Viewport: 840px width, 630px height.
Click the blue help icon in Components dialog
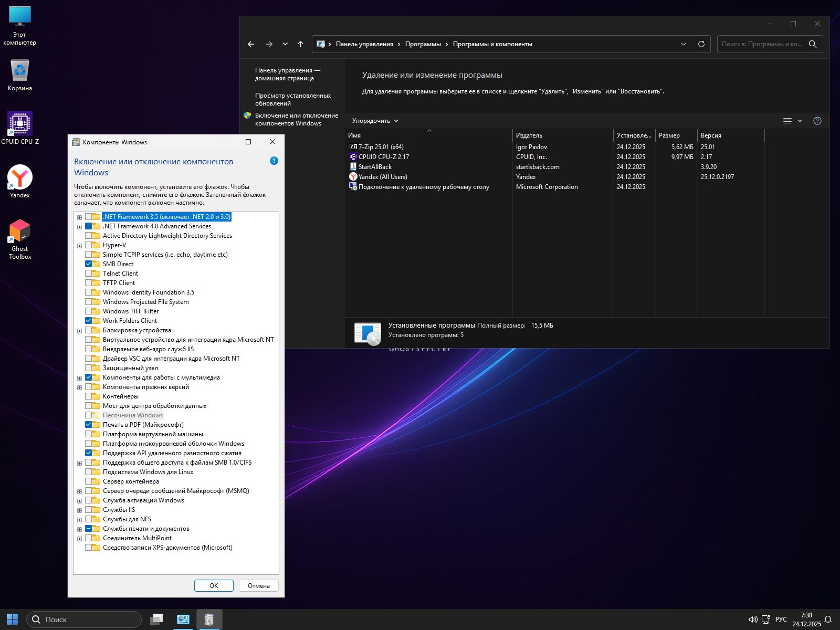pos(274,161)
